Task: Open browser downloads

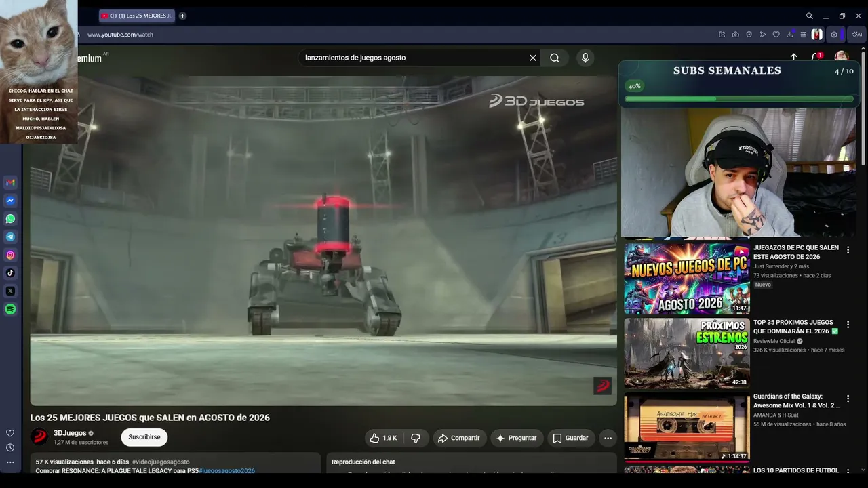Action: click(x=790, y=34)
